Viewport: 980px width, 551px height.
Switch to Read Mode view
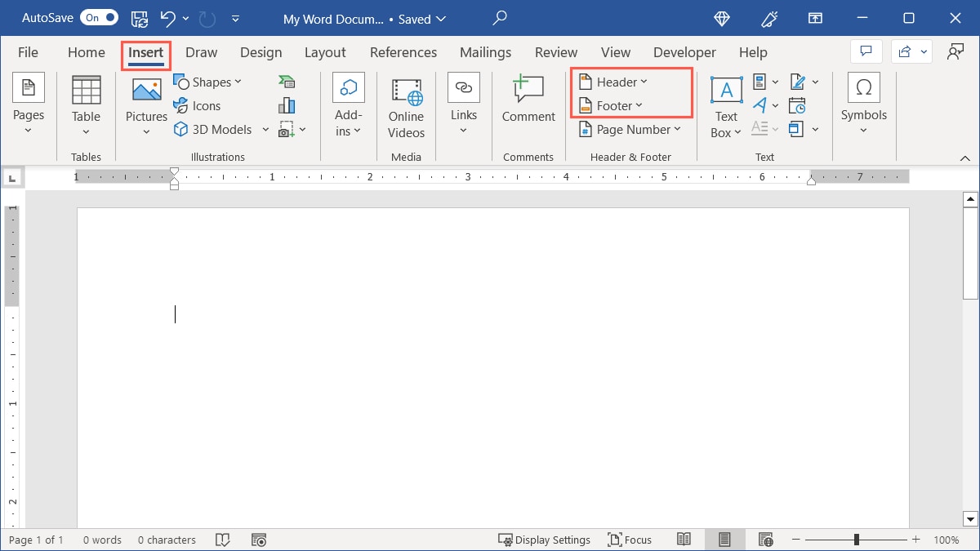point(684,540)
